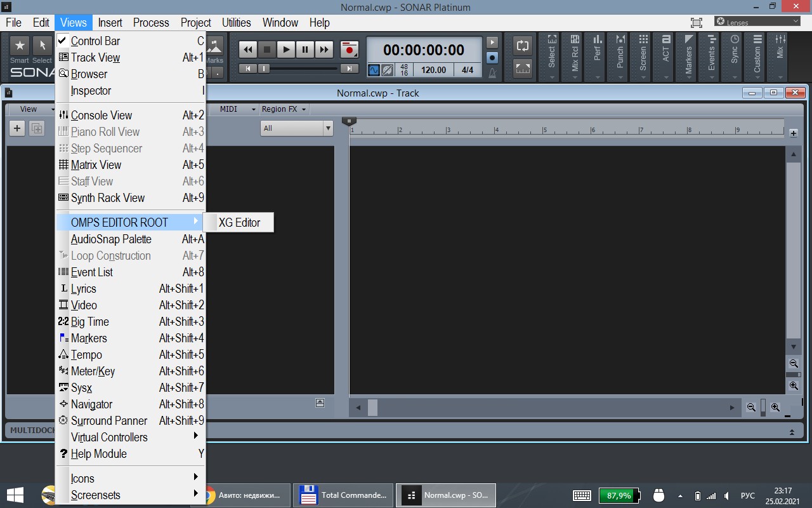
Task: Toggle the audio engine button
Action: tap(374, 70)
